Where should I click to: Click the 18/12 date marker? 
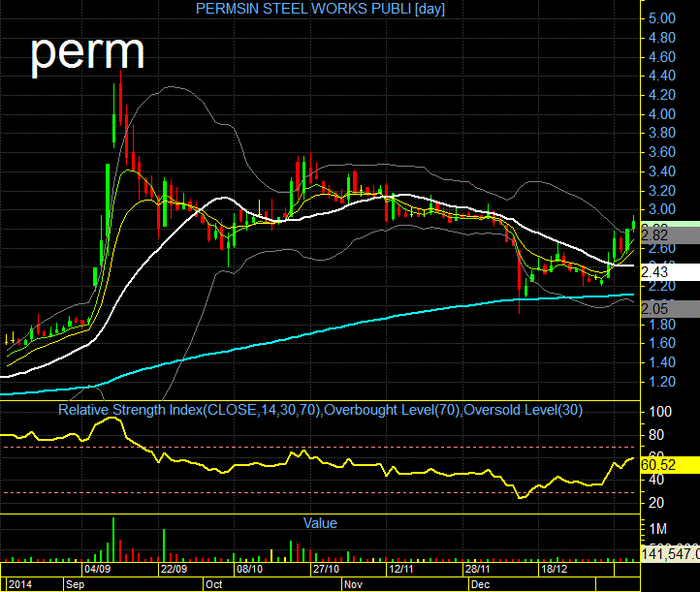pos(554,569)
